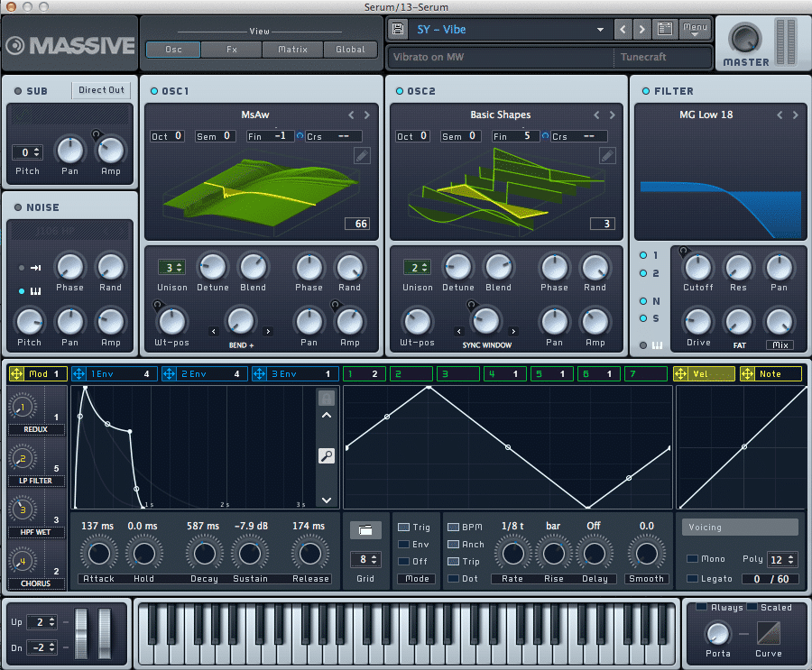Click the OSC1 Fin tuning field
The image size is (812, 670).
pos(271,136)
